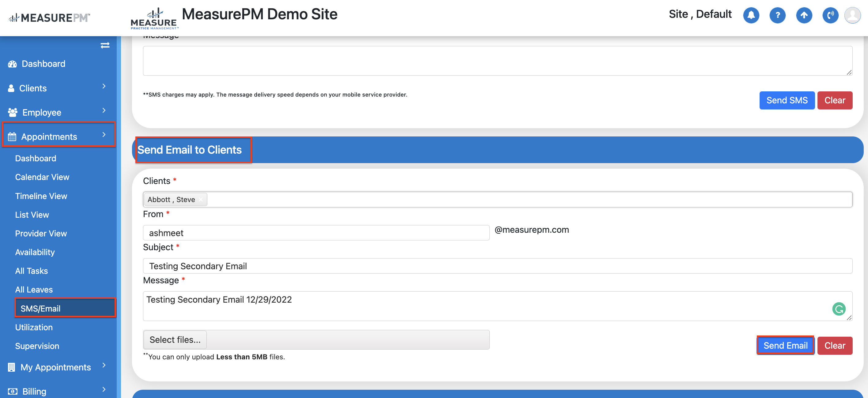The height and width of the screenshot is (398, 868).
Task: Toggle sidebar with the swap arrows icon
Action: pyautogui.click(x=105, y=45)
